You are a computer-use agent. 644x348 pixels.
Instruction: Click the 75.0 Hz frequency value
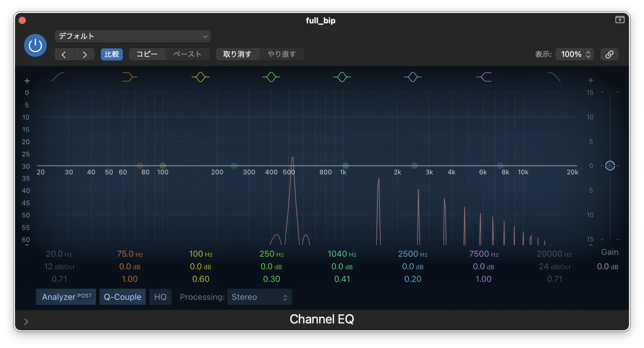point(130,254)
